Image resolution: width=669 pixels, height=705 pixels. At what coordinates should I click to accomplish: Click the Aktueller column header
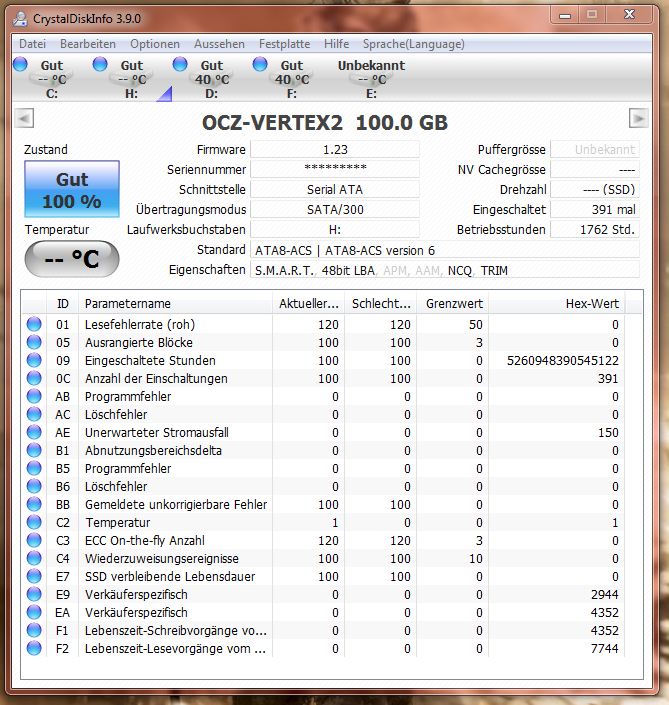(308, 303)
